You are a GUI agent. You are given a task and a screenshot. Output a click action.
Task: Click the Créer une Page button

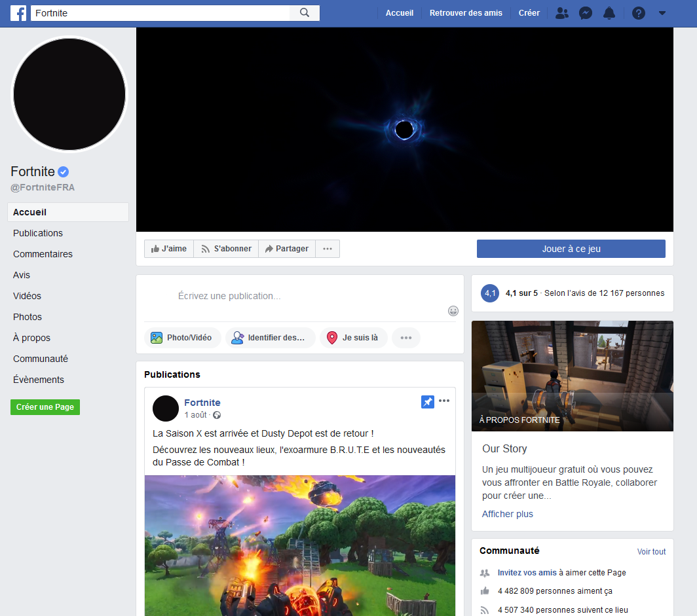click(45, 407)
